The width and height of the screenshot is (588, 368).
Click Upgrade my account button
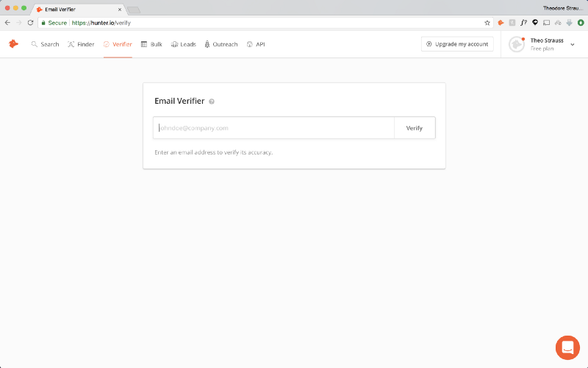457,44
